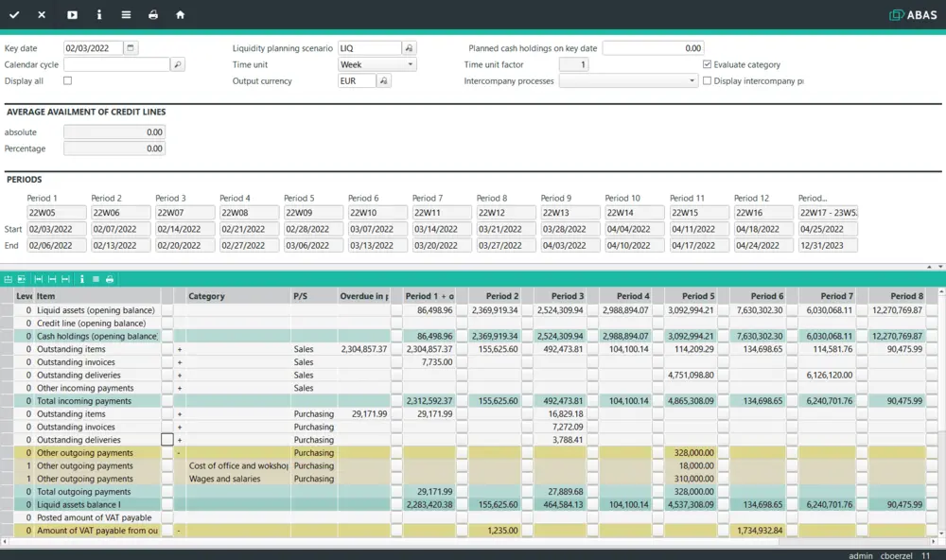This screenshot has width=946, height=560.
Task: Collapse the Other outgoing payments level 0 row
Action: 179,452
